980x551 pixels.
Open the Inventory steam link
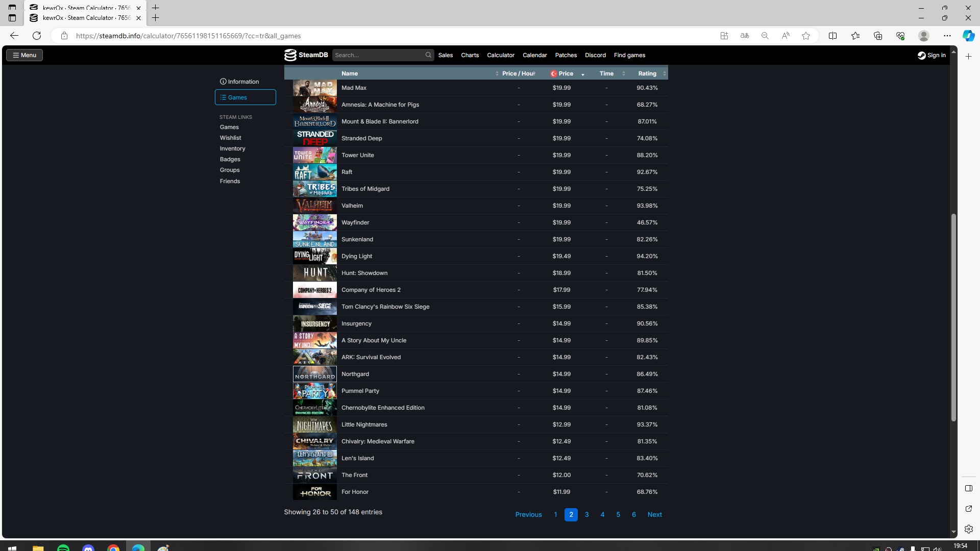coord(232,148)
